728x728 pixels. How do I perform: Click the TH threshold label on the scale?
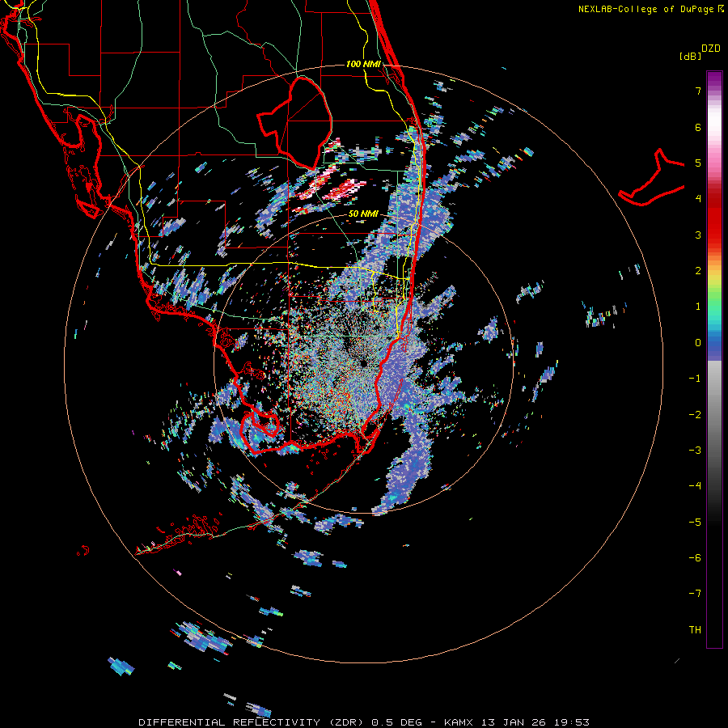pyautogui.click(x=695, y=630)
